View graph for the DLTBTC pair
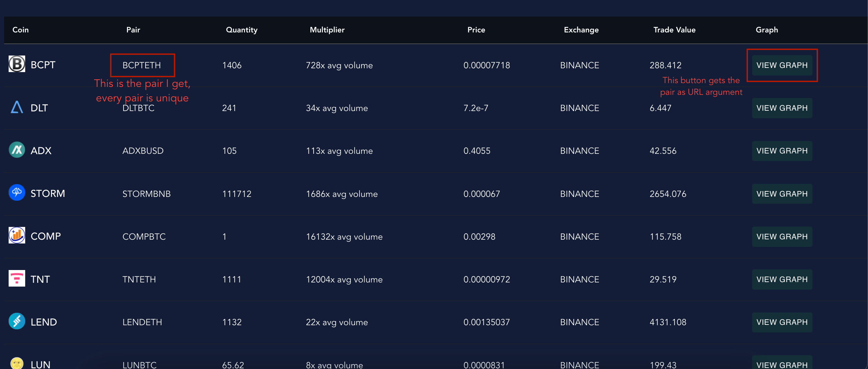 click(782, 108)
